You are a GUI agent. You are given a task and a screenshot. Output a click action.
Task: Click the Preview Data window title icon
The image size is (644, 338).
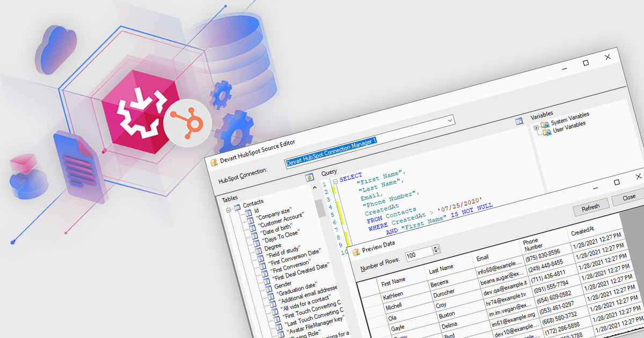point(355,252)
